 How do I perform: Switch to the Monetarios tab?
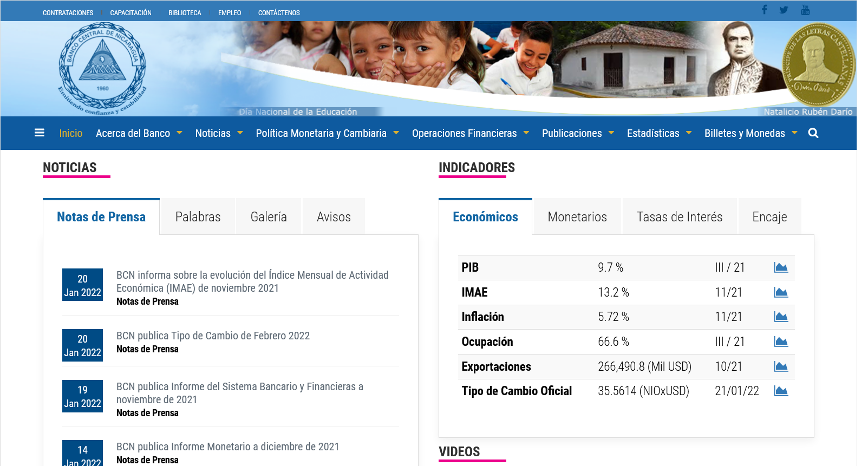[577, 217]
